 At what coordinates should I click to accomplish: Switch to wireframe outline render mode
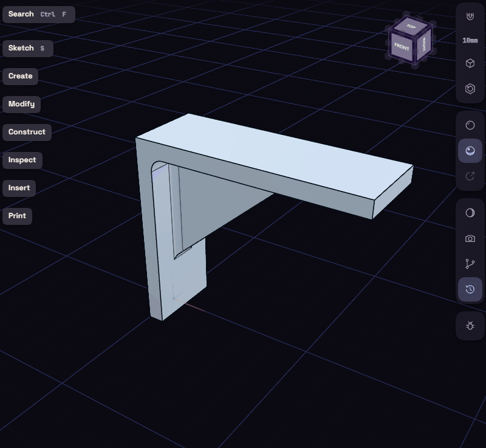470,125
